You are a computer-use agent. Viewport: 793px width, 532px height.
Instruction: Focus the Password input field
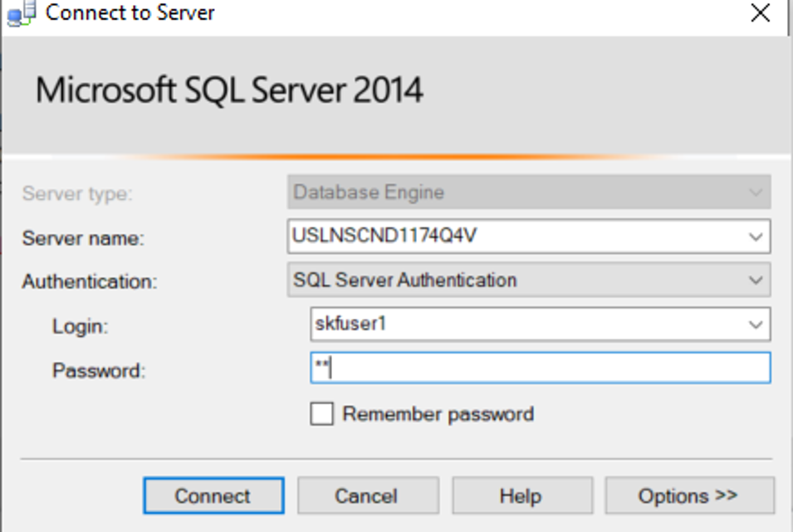click(x=540, y=368)
